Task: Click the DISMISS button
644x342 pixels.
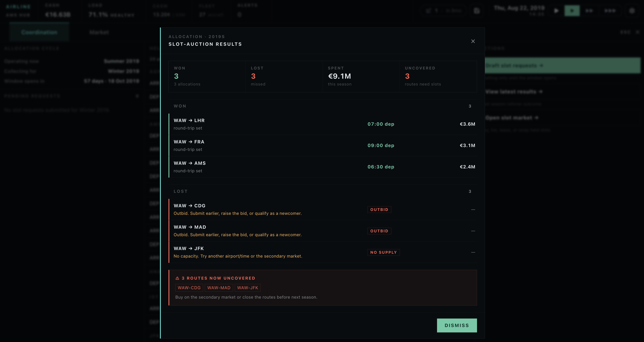Action: [x=457, y=325]
